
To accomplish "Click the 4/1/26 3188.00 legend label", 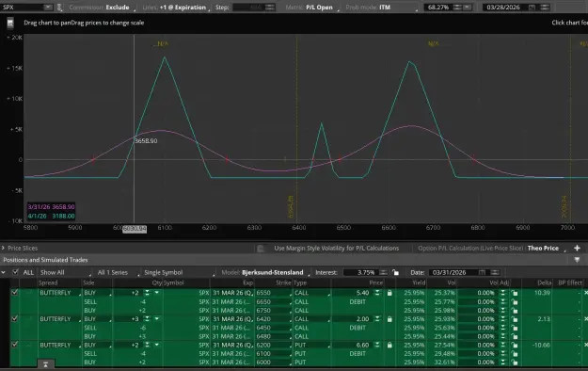I will (51, 216).
